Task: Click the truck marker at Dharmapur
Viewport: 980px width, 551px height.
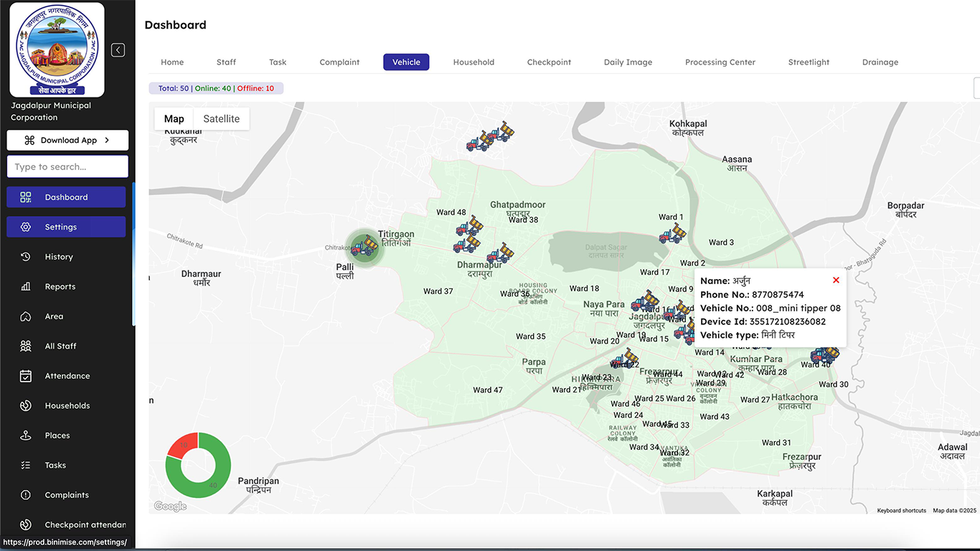Action: pyautogui.click(x=500, y=253)
